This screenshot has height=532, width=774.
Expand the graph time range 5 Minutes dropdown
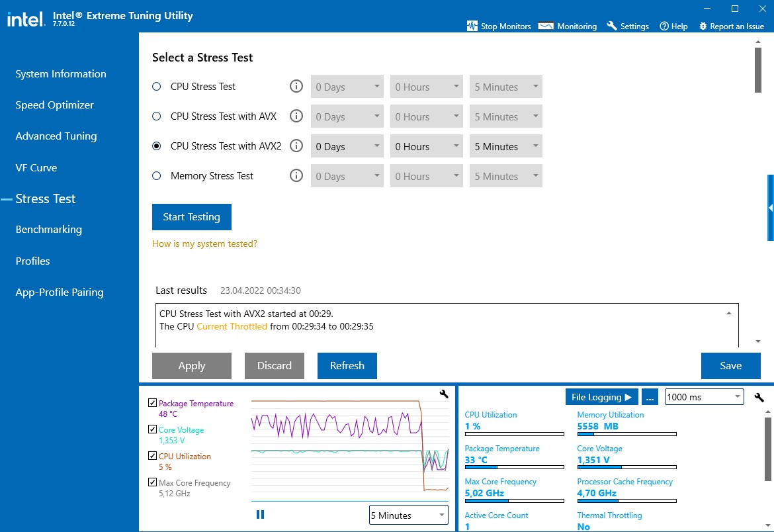pyautogui.click(x=408, y=515)
